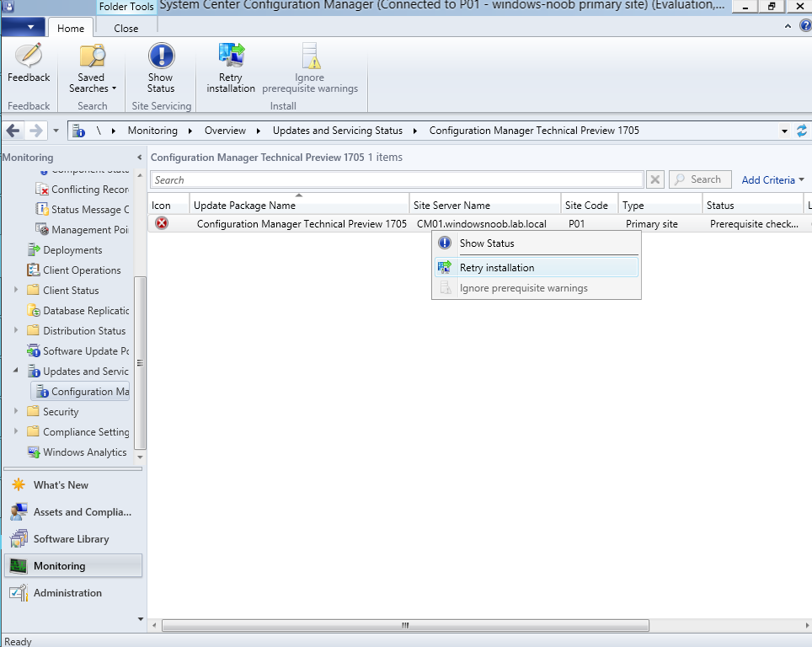The height and width of the screenshot is (647, 812).
Task: Expand the Distribution Status folder
Action: point(15,330)
